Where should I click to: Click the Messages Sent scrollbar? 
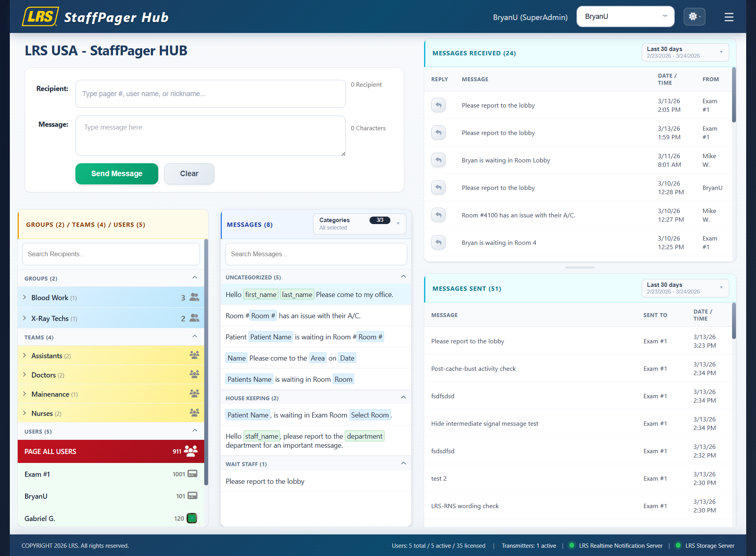(734, 321)
